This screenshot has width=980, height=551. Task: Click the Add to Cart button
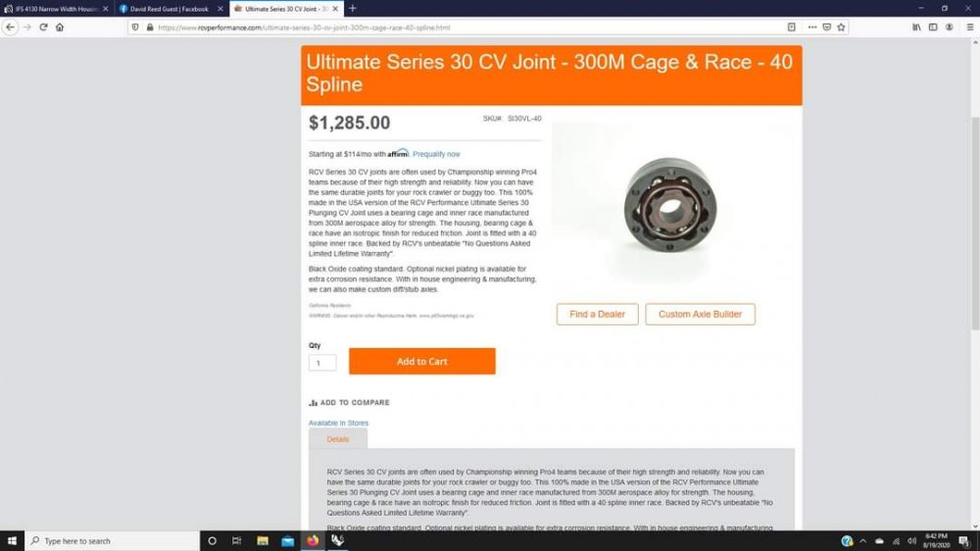[421, 362]
